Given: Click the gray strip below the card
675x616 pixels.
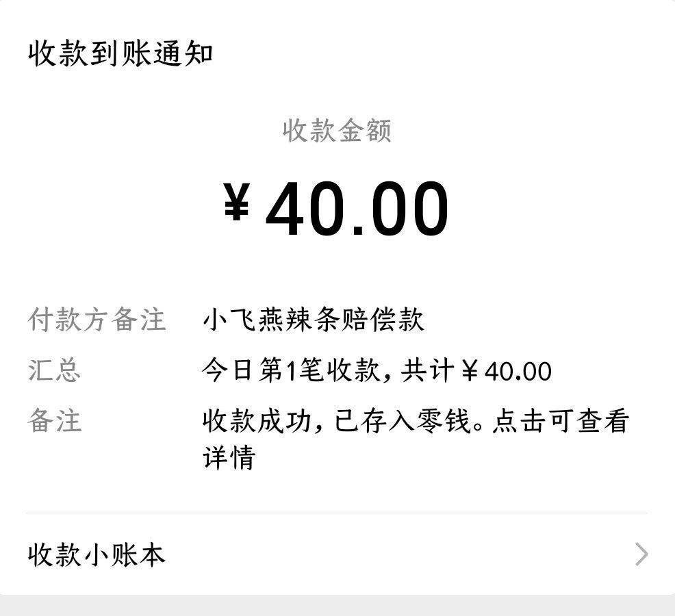Looking at the screenshot, I should [337, 606].
